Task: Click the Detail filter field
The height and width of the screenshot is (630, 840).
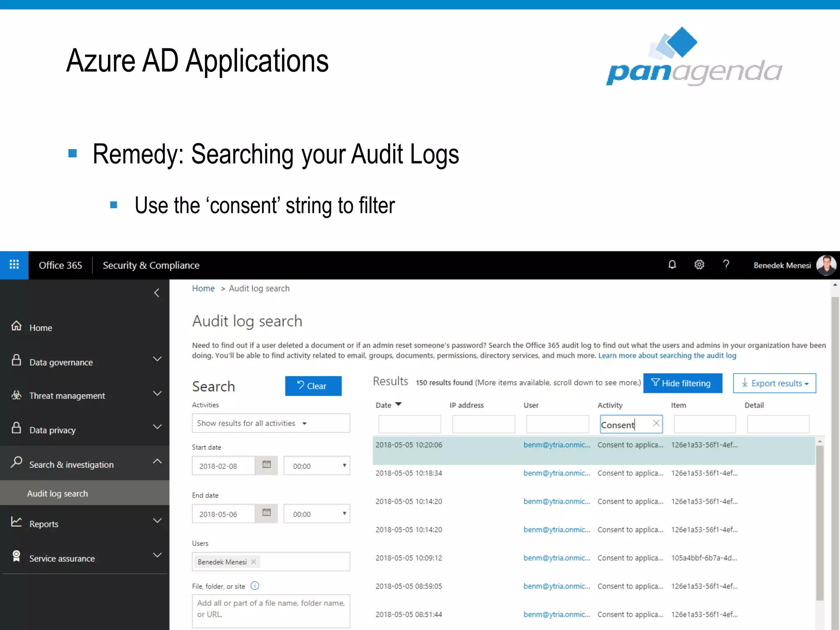Action: point(778,424)
